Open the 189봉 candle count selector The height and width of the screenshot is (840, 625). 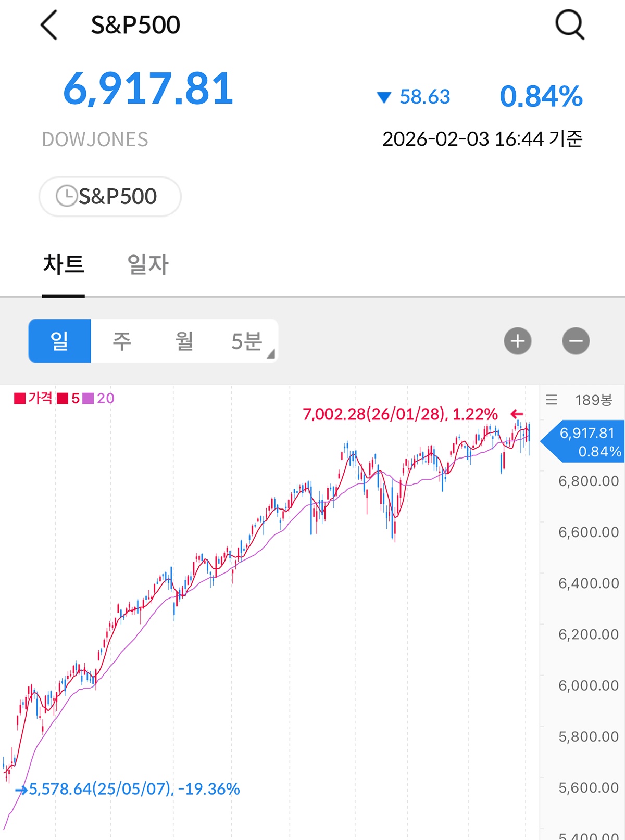click(594, 400)
